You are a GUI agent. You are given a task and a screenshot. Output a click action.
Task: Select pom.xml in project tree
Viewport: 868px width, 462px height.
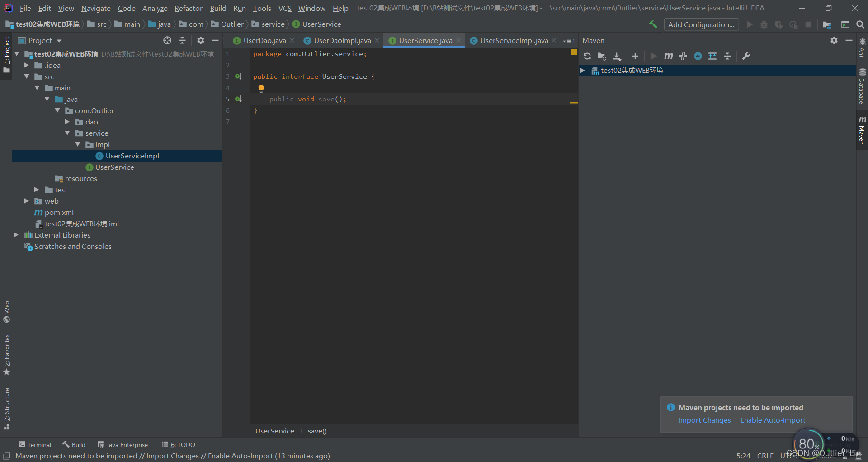[59, 212]
